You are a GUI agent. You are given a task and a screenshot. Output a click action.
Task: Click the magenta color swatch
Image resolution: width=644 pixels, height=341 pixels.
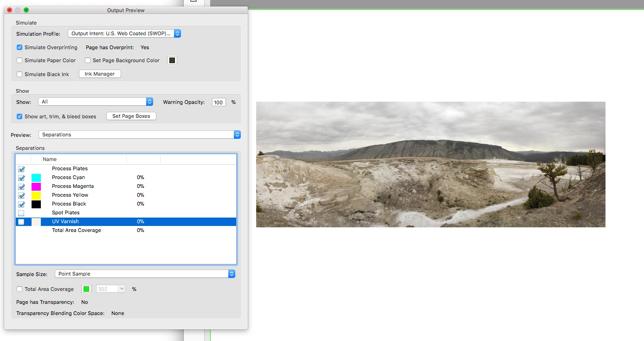[36, 187]
